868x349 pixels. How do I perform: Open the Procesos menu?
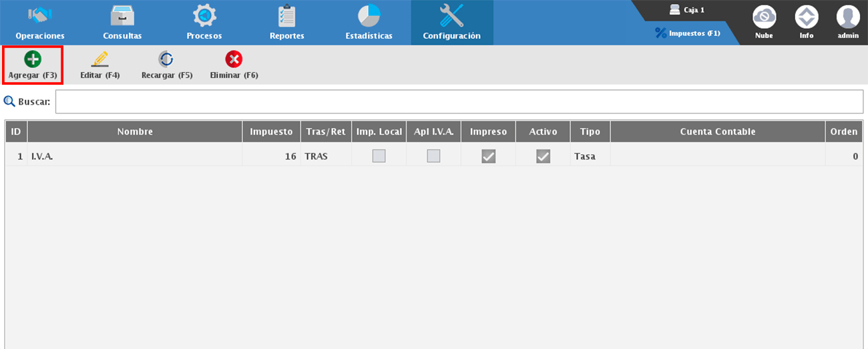click(x=204, y=23)
